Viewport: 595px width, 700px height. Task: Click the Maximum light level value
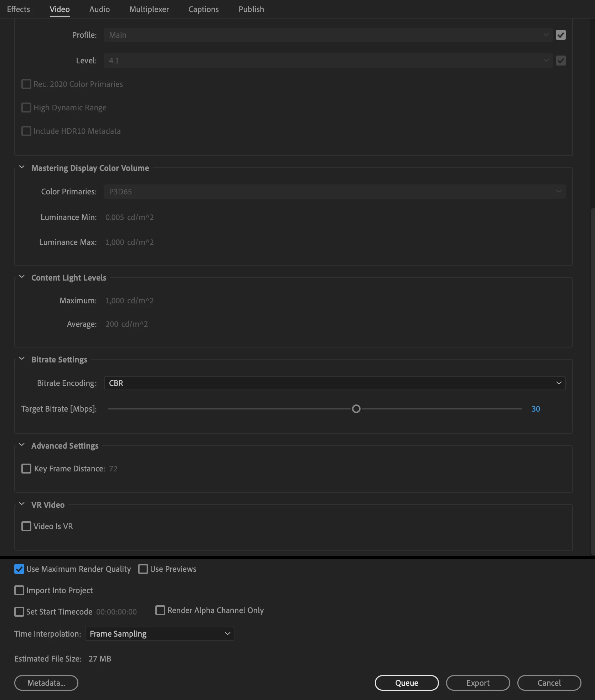129,301
